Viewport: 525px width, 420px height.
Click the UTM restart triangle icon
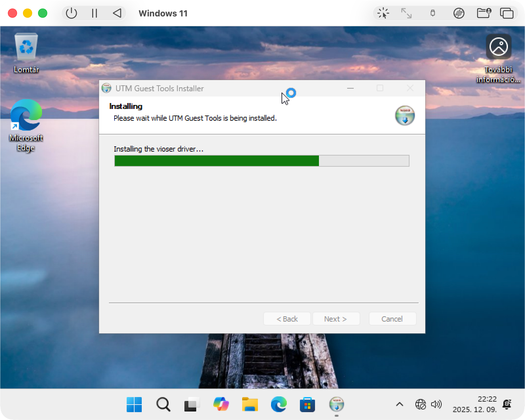(x=117, y=13)
